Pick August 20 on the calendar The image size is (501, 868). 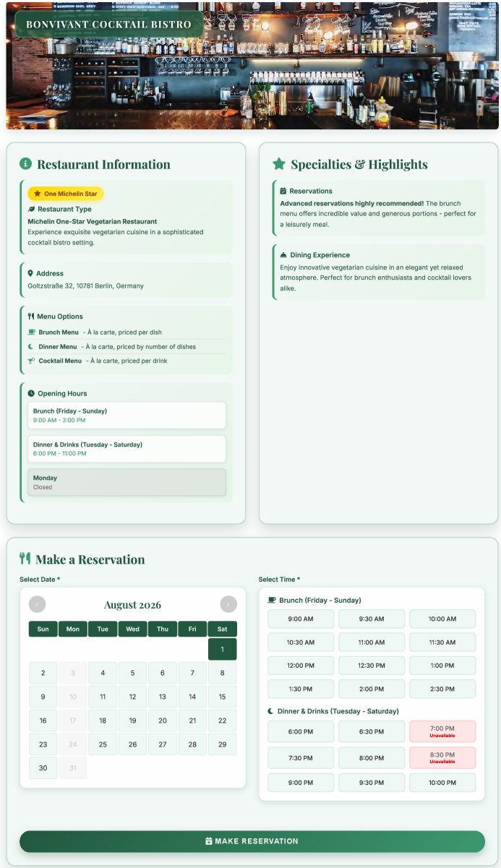pos(163,721)
